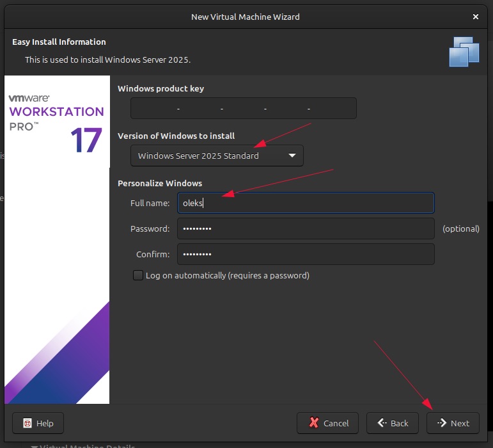Click the left arrow Back icon

381,423
